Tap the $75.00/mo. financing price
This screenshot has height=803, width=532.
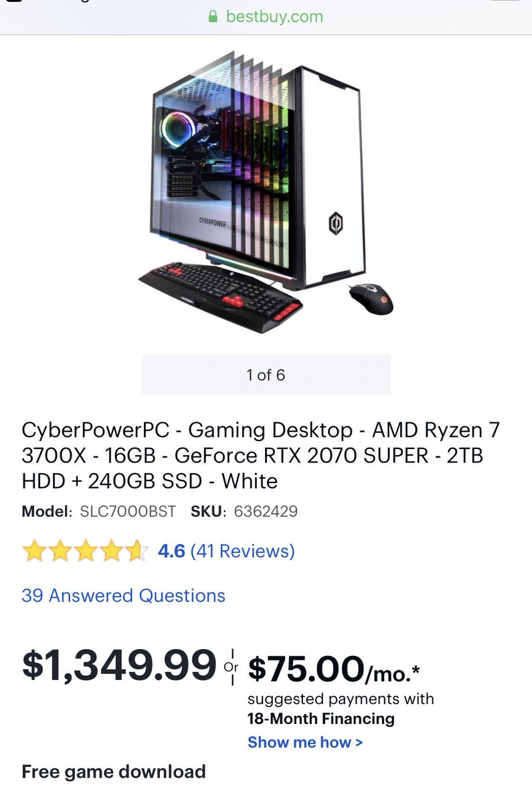tap(334, 668)
